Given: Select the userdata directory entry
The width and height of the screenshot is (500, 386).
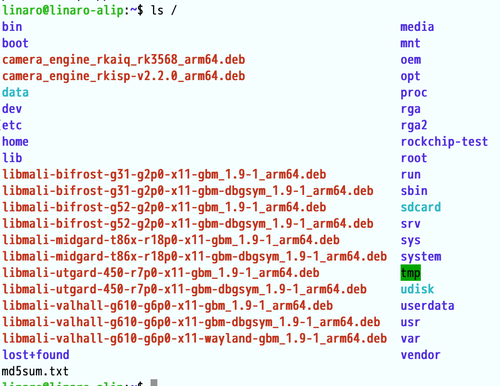Looking at the screenshot, I should 427,306.
